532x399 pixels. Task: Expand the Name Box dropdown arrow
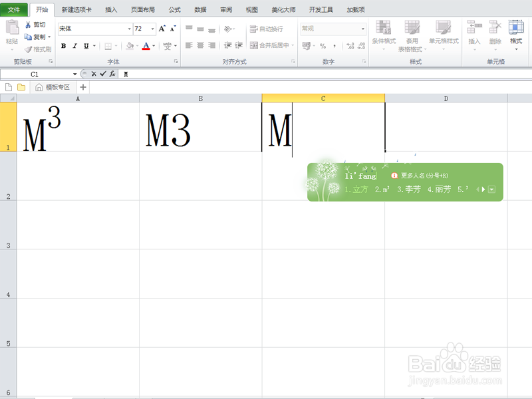click(74, 74)
